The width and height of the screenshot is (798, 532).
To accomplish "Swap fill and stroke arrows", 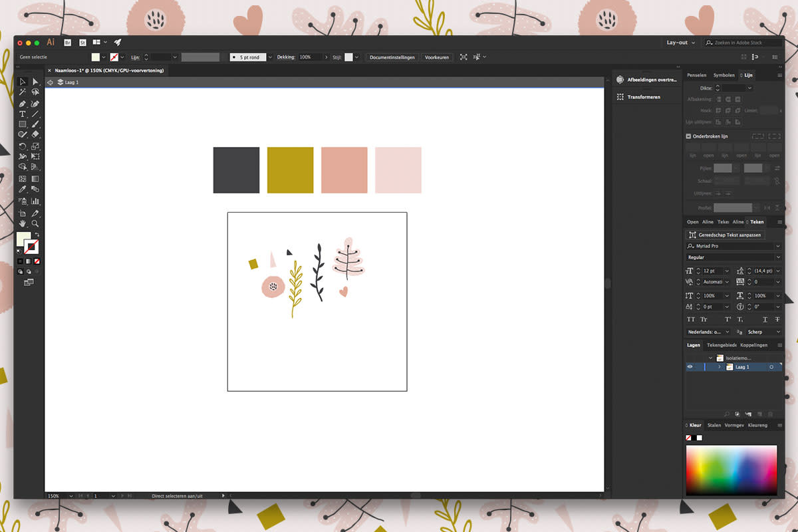I will click(37, 235).
